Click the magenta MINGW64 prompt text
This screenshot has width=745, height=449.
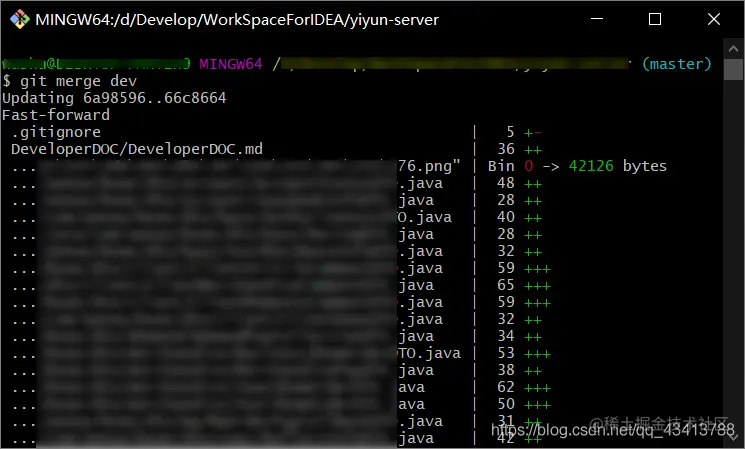[230, 64]
